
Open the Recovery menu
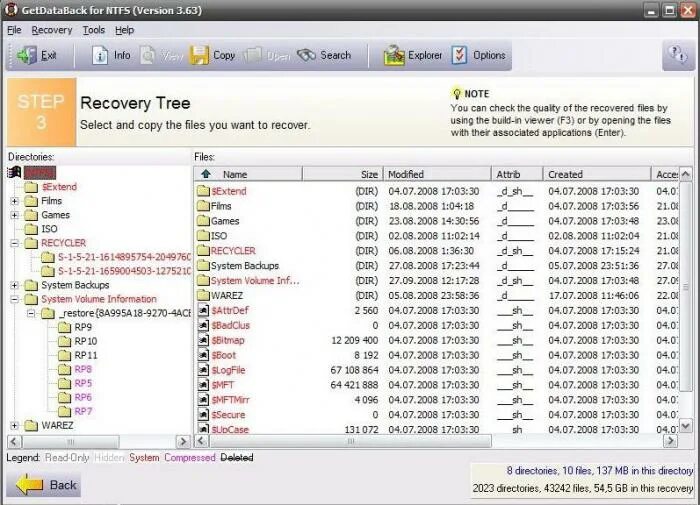[x=52, y=30]
